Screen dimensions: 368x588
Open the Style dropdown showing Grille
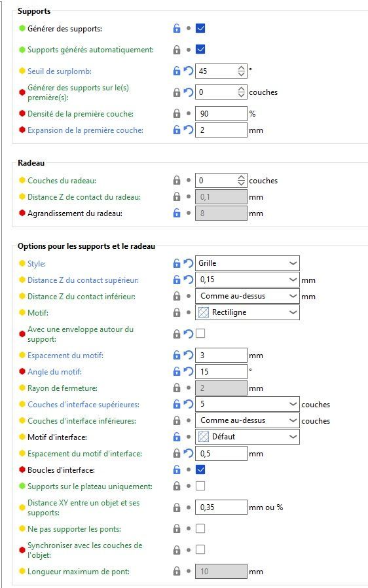pyautogui.click(x=248, y=263)
